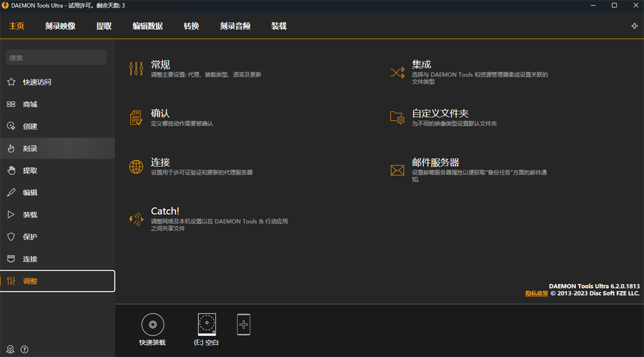Select 商城 label in sidebar
644x357 pixels.
tap(30, 104)
